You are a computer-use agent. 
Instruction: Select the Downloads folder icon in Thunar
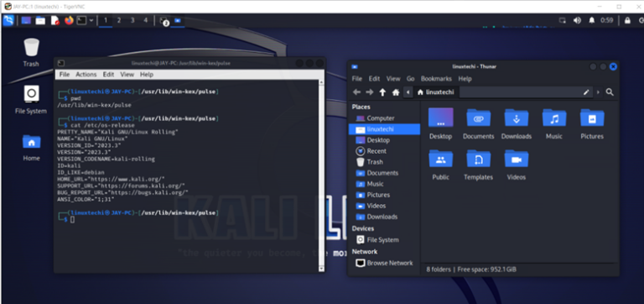517,118
